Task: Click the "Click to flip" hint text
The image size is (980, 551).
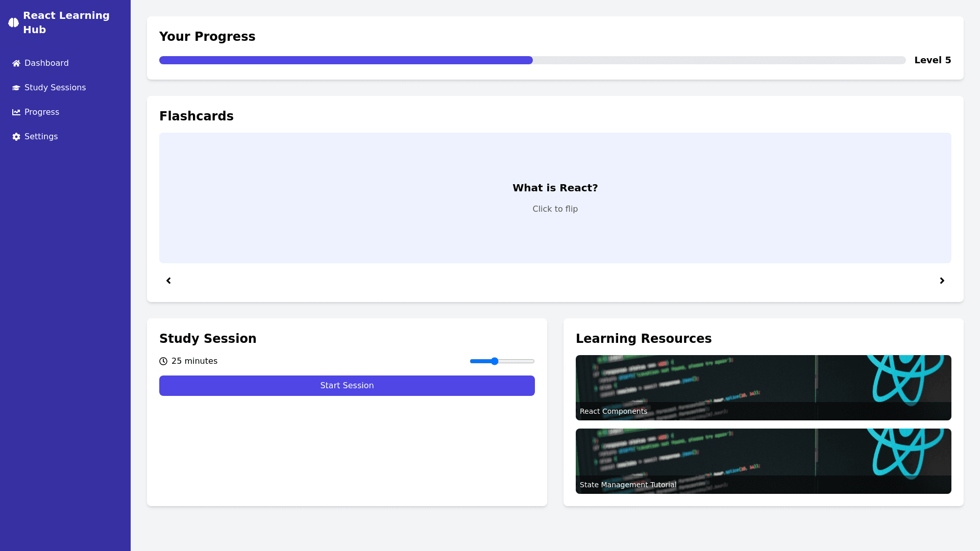Action: [x=555, y=209]
